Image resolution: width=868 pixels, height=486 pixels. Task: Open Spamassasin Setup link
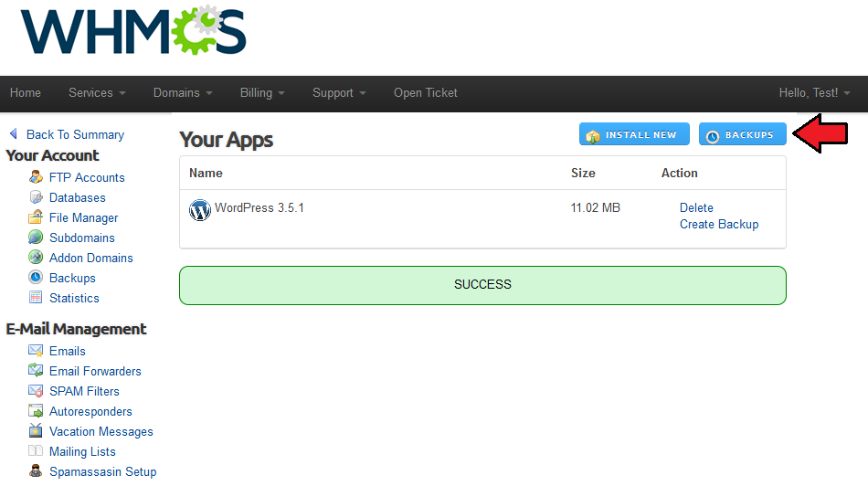pyautogui.click(x=103, y=471)
